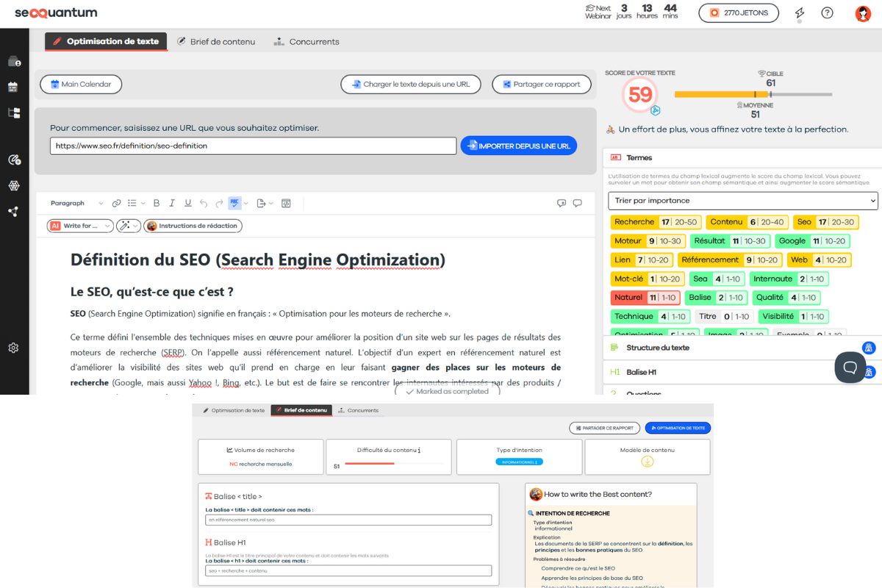Image resolution: width=882 pixels, height=588 pixels.
Task: Collapse the Termes section
Action: (x=742, y=157)
